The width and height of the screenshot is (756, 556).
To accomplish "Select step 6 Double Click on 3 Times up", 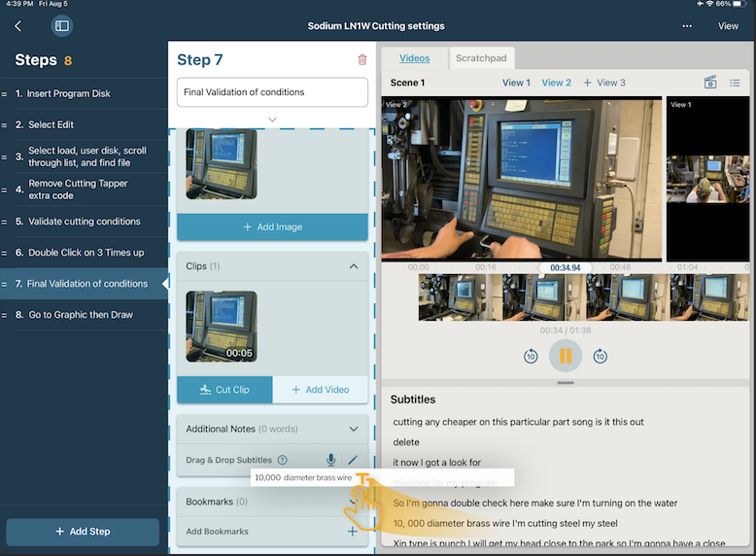I will (84, 253).
